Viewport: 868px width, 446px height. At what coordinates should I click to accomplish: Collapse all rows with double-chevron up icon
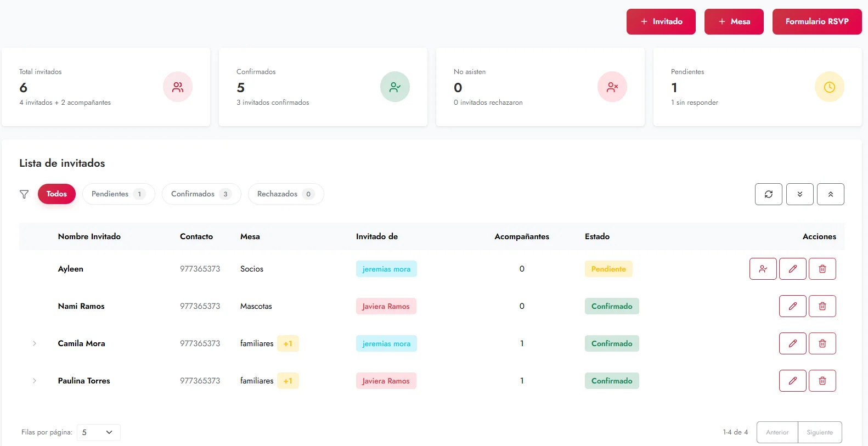click(830, 194)
